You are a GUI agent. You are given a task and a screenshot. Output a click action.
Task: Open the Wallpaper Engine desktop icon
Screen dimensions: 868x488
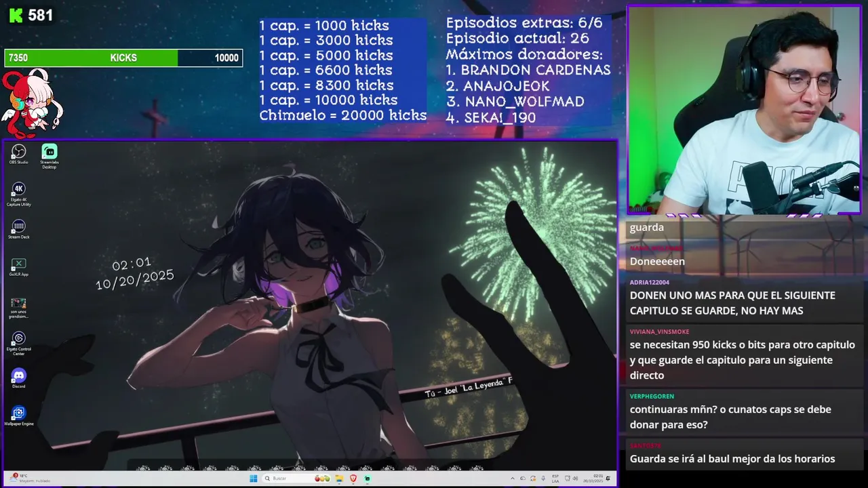click(18, 416)
